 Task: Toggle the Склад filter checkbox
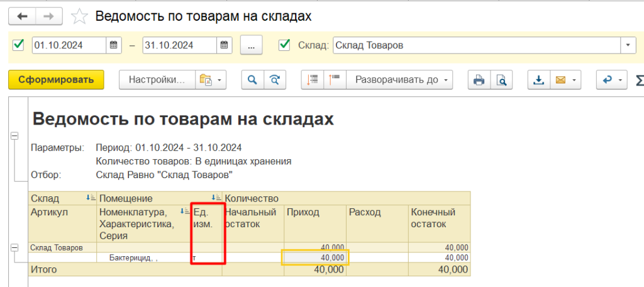click(284, 45)
